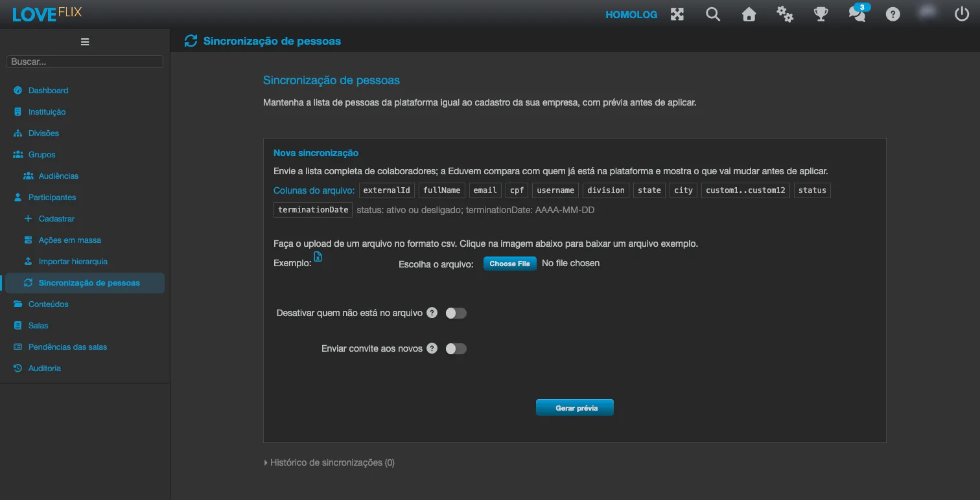Collapse sidebar with hamburger menu icon

(85, 41)
